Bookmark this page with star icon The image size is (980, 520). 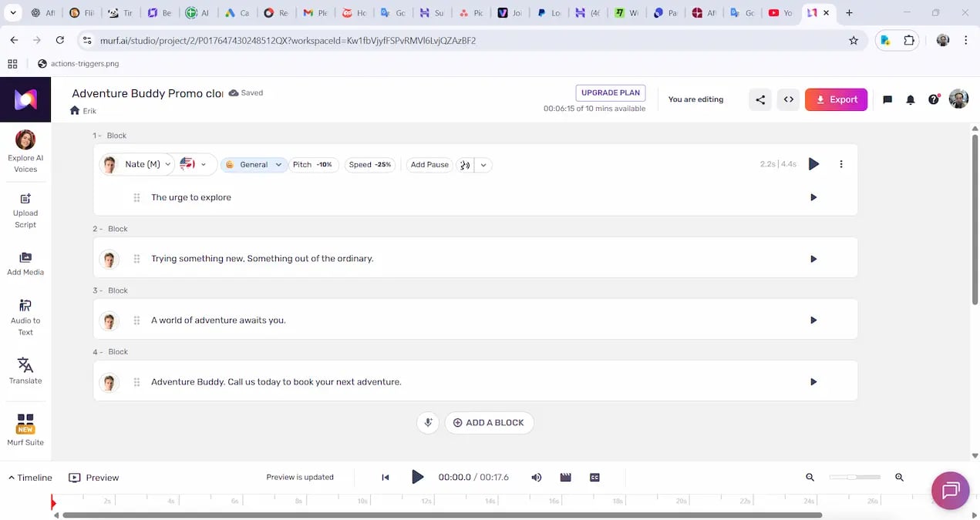click(854, 40)
